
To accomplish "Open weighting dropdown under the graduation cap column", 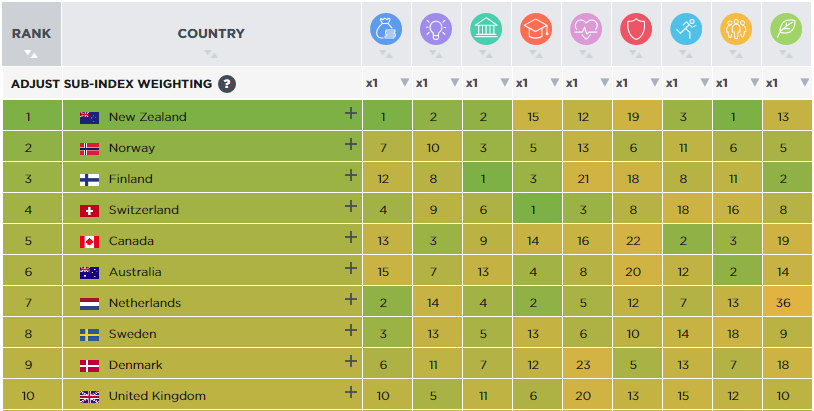I will [x=537, y=83].
